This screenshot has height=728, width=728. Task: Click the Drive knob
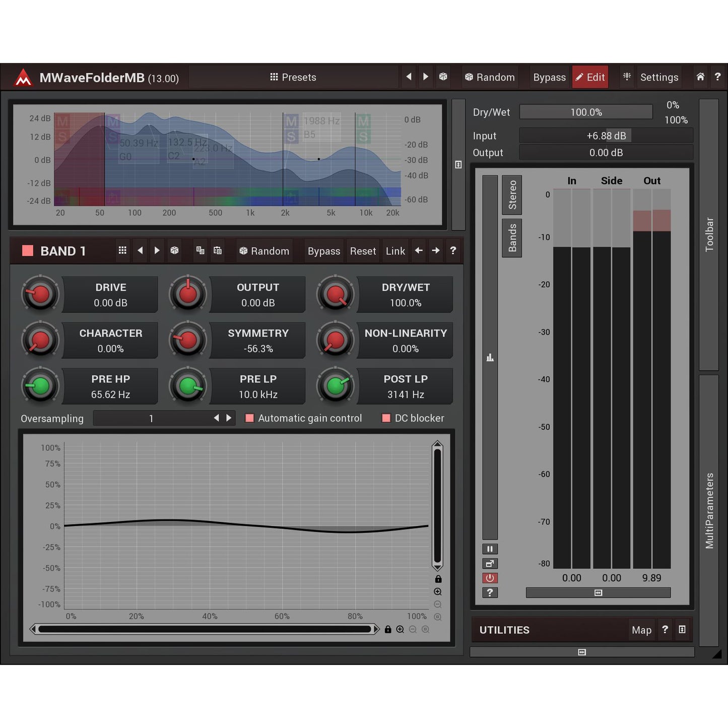click(40, 295)
